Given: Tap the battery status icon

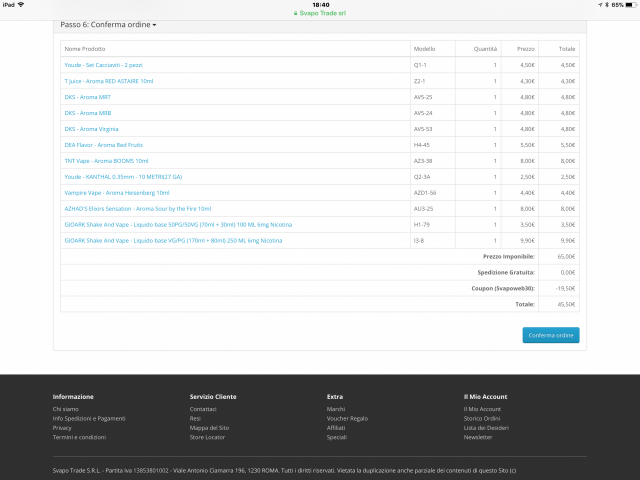Looking at the screenshot, I should coord(631,5).
